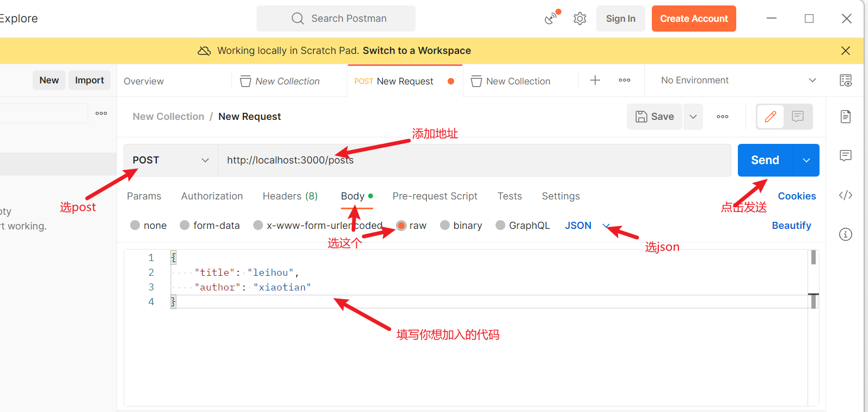Open the documentation icon in right sidebar

(x=846, y=116)
